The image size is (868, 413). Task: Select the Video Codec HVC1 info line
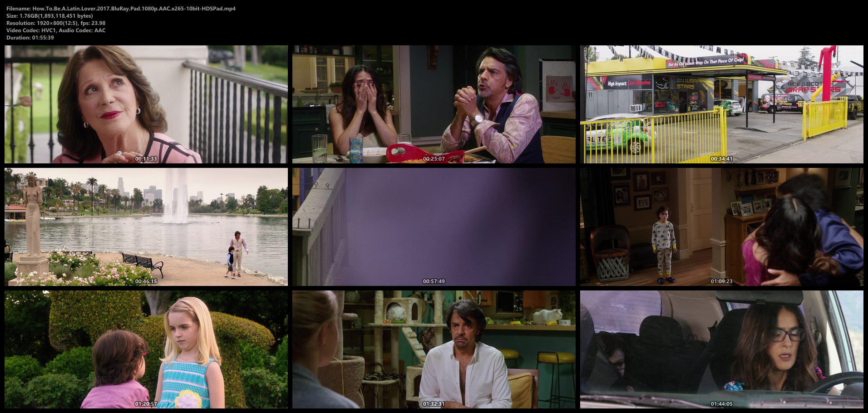pos(56,30)
